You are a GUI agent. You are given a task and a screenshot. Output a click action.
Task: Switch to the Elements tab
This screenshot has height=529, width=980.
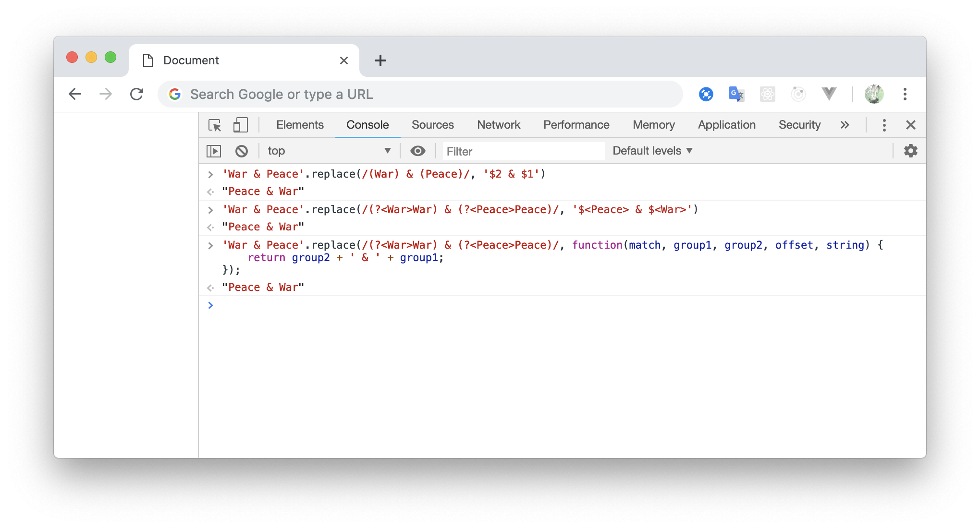(300, 125)
